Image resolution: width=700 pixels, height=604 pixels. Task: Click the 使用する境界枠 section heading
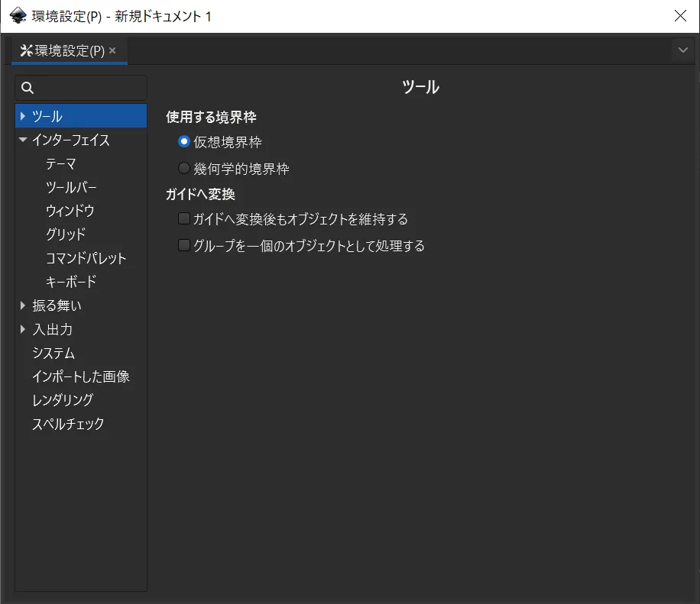211,117
